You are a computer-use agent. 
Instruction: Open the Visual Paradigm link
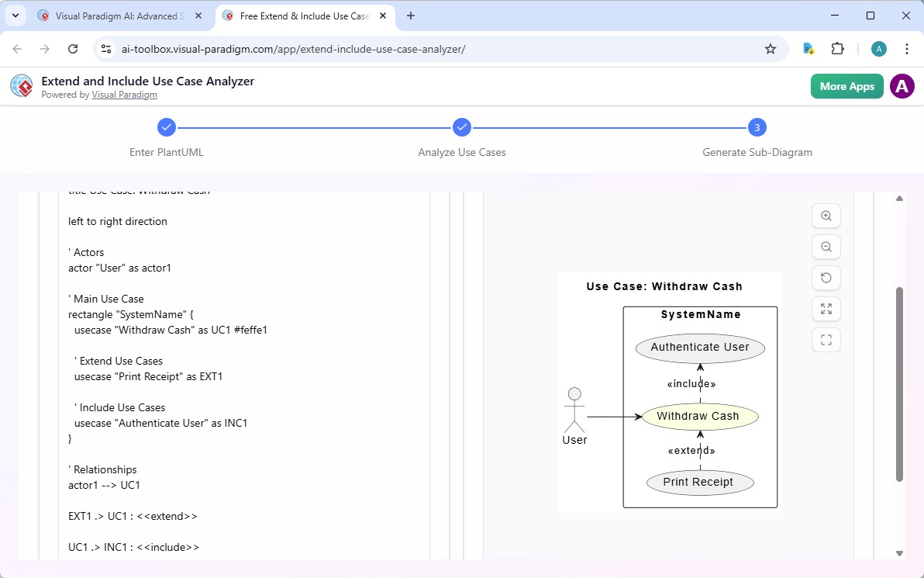pos(124,95)
